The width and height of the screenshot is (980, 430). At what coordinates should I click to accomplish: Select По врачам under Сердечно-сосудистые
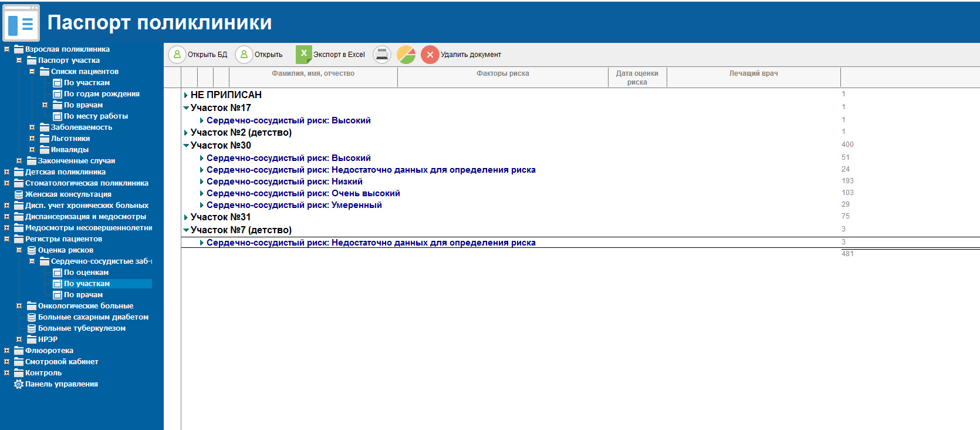(83, 295)
